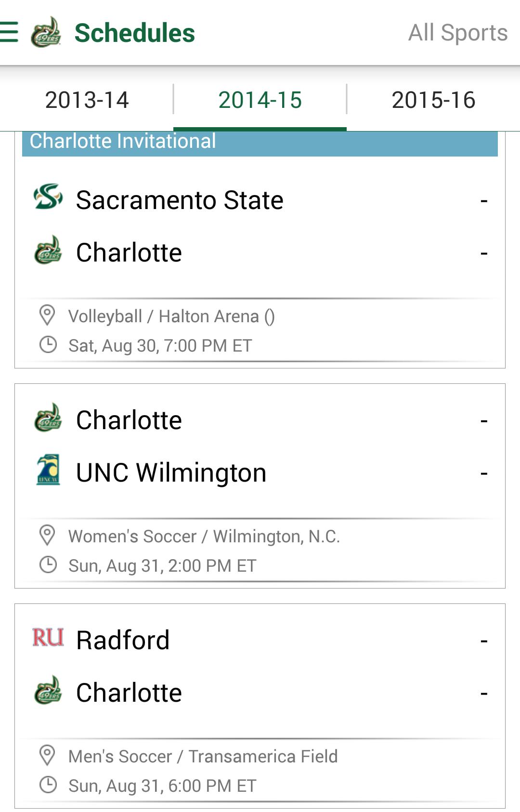Open the All Sports filter dropdown
Viewport: 520px width, 812px height.
coord(457,33)
